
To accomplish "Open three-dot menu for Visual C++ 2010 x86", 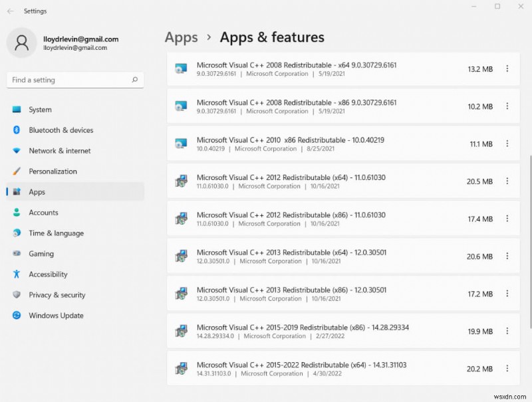I will 507,144.
